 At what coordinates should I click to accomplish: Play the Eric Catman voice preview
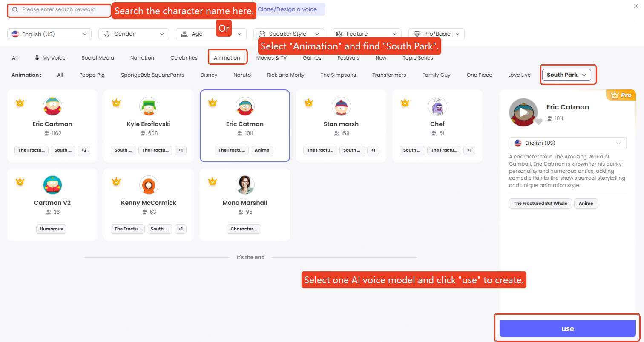click(x=523, y=113)
